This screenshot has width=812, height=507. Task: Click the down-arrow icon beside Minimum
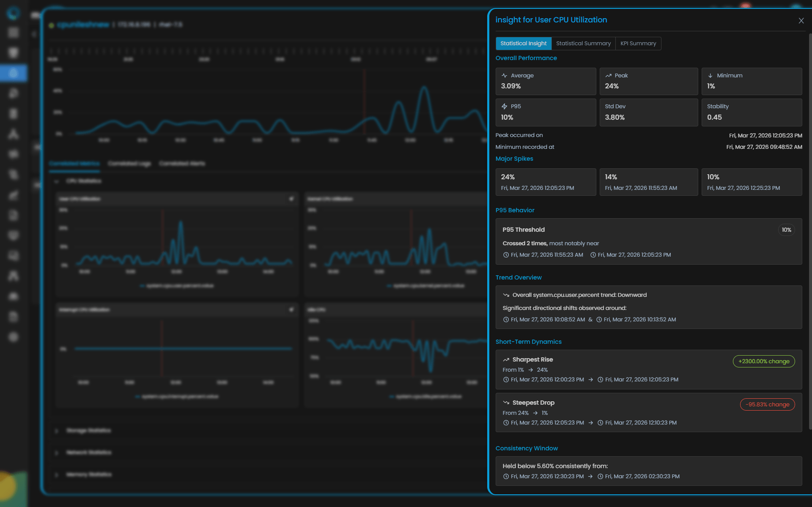(x=710, y=76)
